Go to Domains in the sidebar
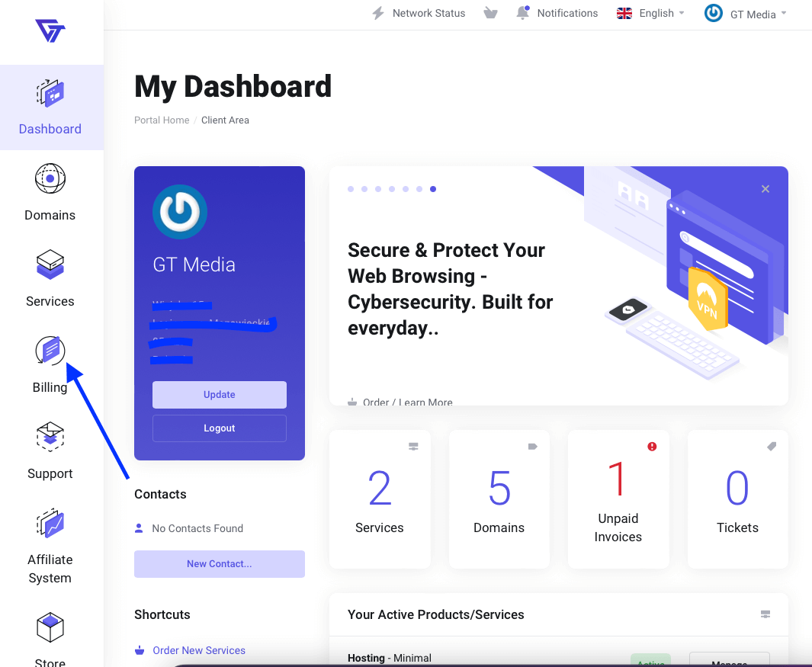Screen dimensions: 812x667 [50, 215]
